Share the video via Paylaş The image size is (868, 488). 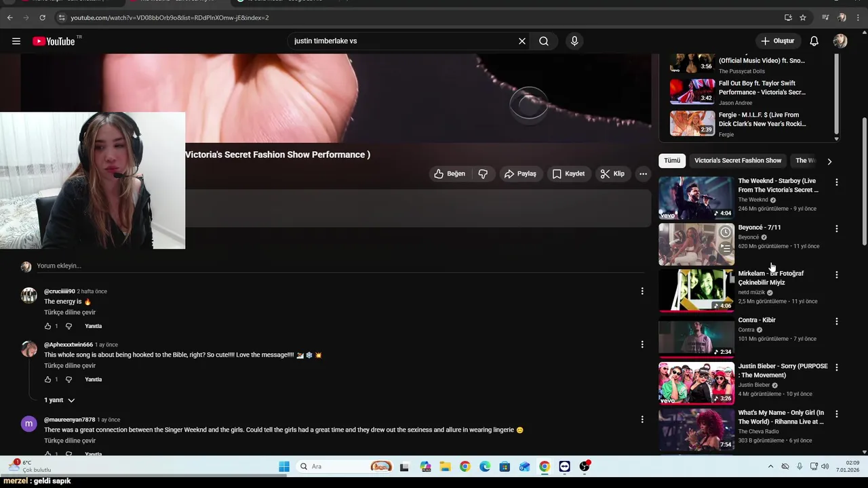coord(520,174)
